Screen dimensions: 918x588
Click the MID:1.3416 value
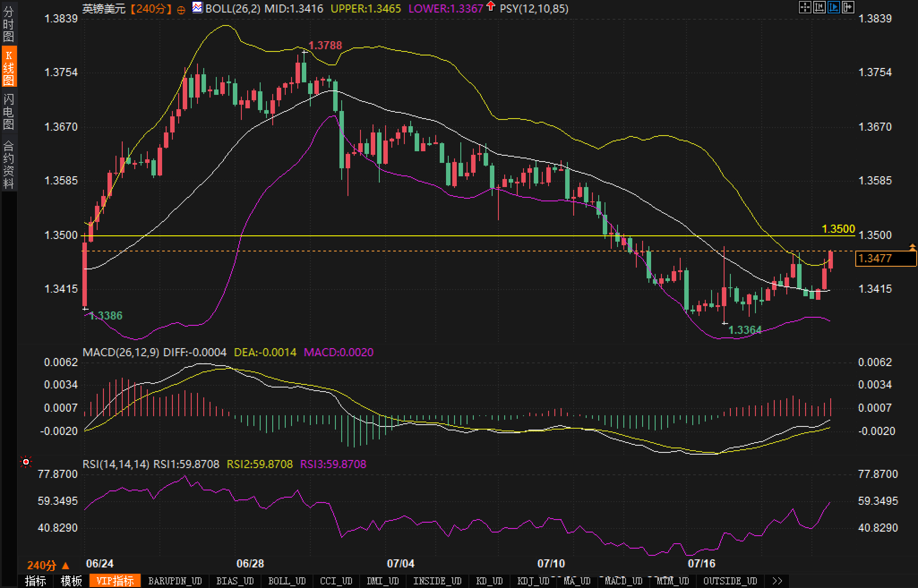coord(294,9)
